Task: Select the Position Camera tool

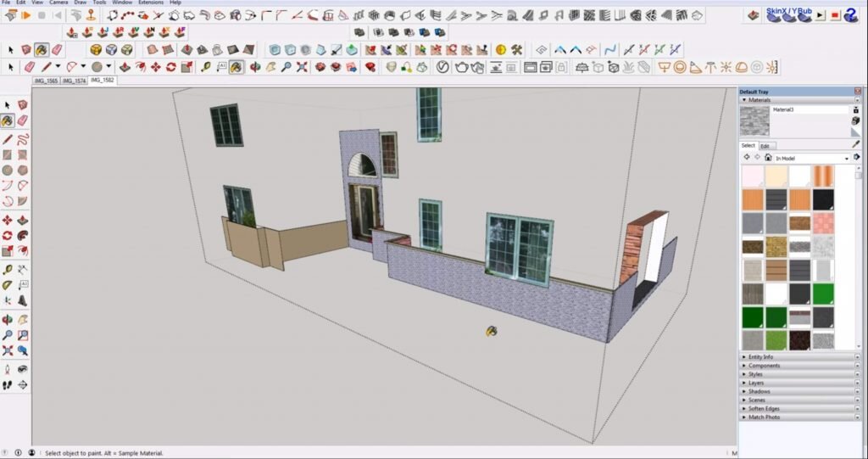Action: tap(7, 369)
